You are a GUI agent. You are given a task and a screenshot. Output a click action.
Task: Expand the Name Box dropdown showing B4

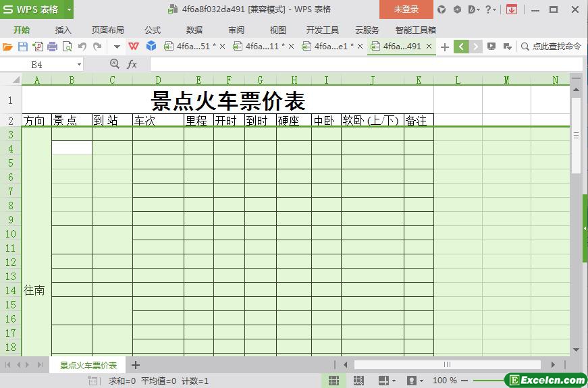[79, 64]
